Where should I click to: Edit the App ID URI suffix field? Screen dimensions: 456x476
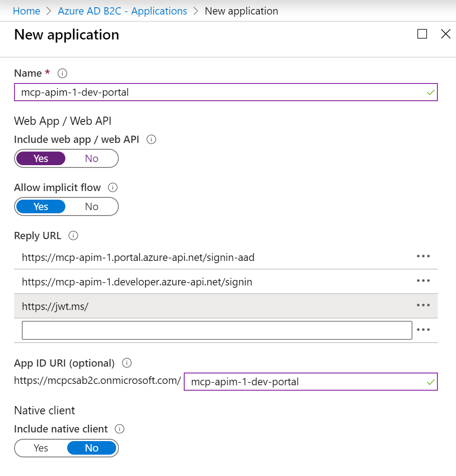[x=309, y=382]
